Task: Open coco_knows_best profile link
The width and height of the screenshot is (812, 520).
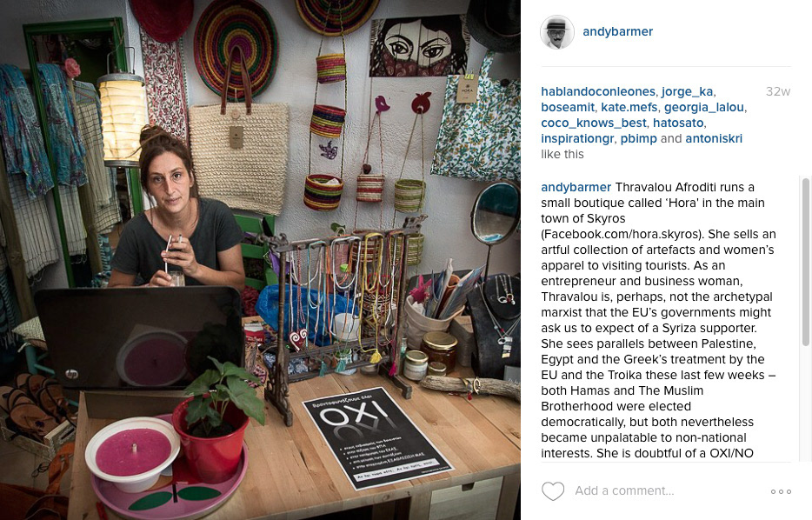Action: pos(594,123)
